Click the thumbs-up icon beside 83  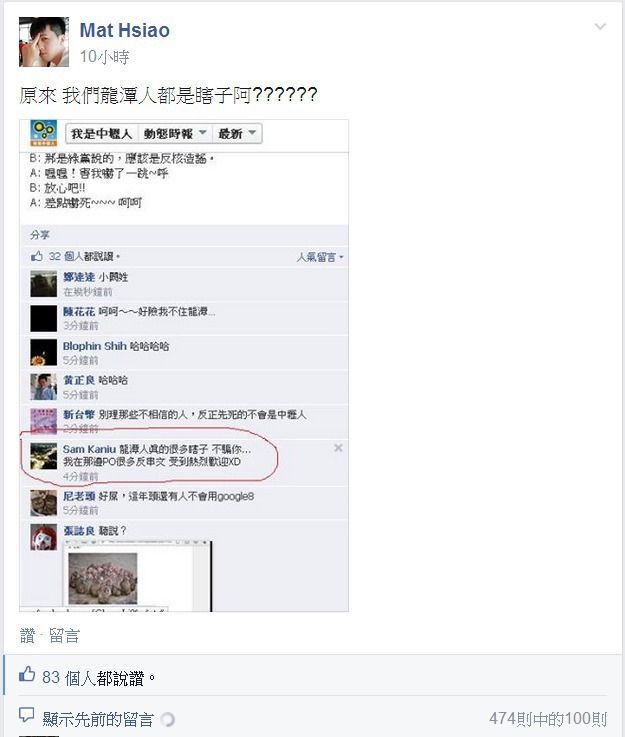click(27, 674)
